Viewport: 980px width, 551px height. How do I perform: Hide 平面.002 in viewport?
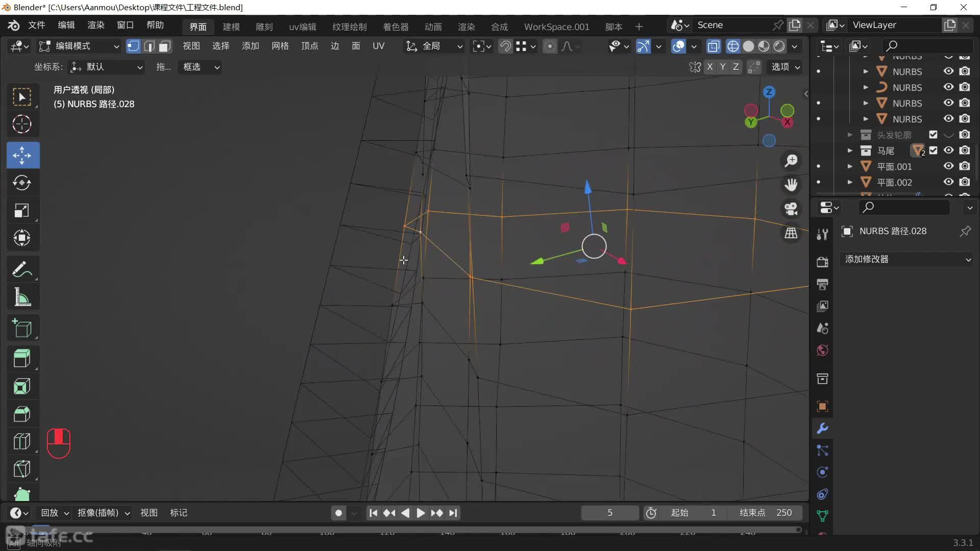click(x=948, y=182)
